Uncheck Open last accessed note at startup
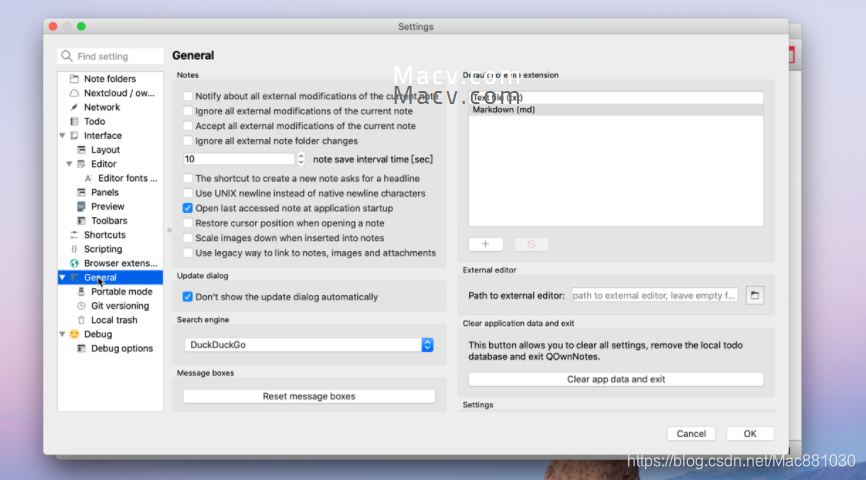Viewport: 866px width, 480px height. 188,208
